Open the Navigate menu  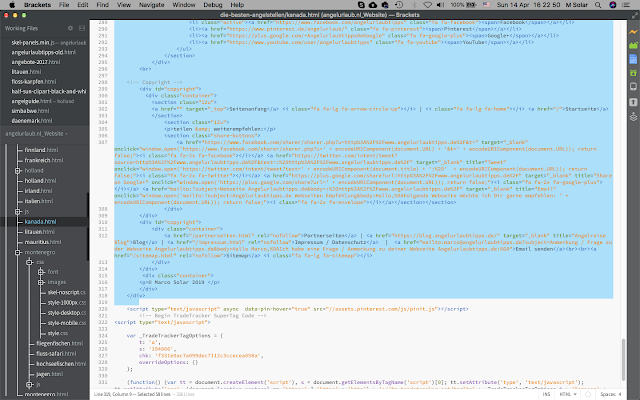click(x=151, y=5)
